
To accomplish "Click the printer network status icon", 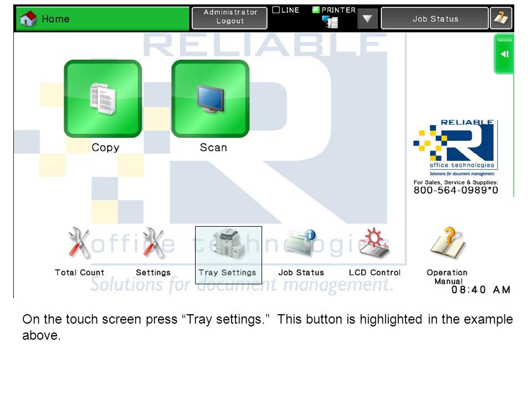I will coord(330,22).
